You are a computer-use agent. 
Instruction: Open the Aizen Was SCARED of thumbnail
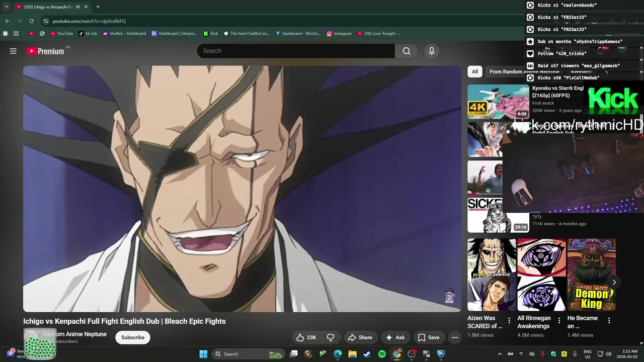pos(492,275)
